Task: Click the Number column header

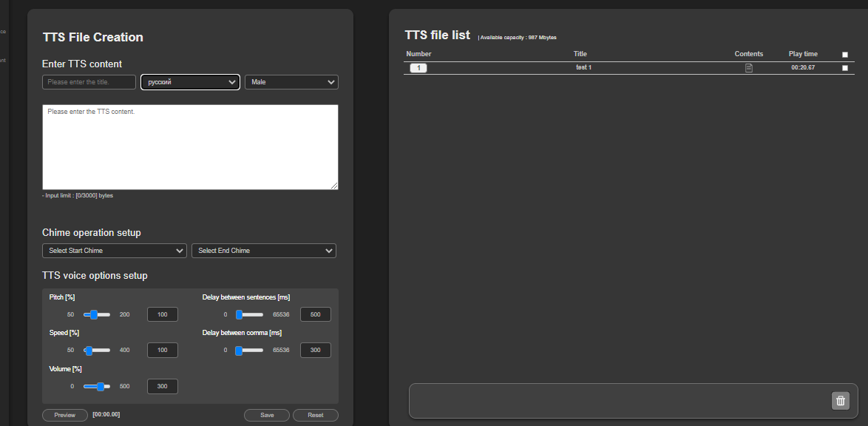Action: (x=418, y=54)
